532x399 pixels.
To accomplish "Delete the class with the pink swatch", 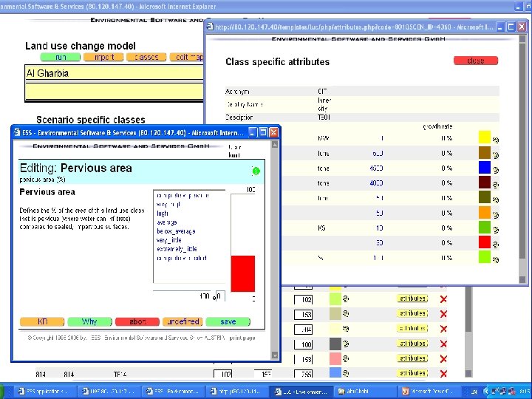I will click(x=443, y=358).
